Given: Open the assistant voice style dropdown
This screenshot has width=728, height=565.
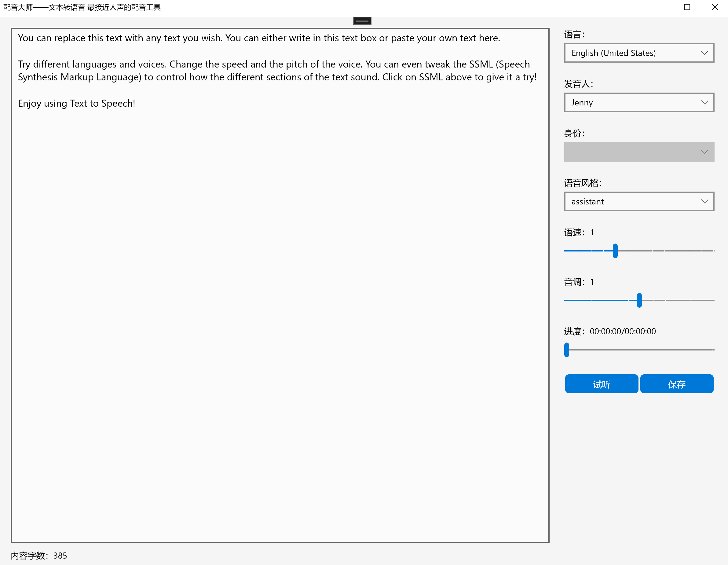Looking at the screenshot, I should click(639, 201).
